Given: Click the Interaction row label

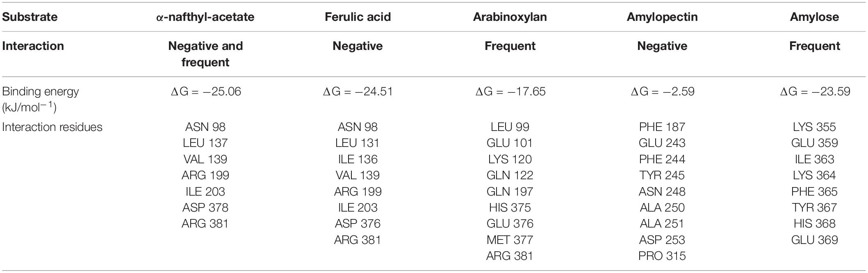Looking at the screenshot, I should 33,46.
